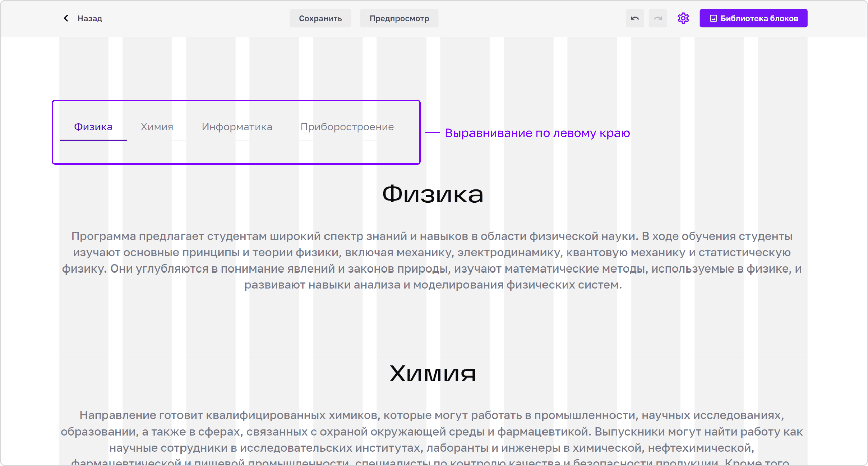Open settings via the gear icon
This screenshot has width=868, height=466.
[683, 18]
